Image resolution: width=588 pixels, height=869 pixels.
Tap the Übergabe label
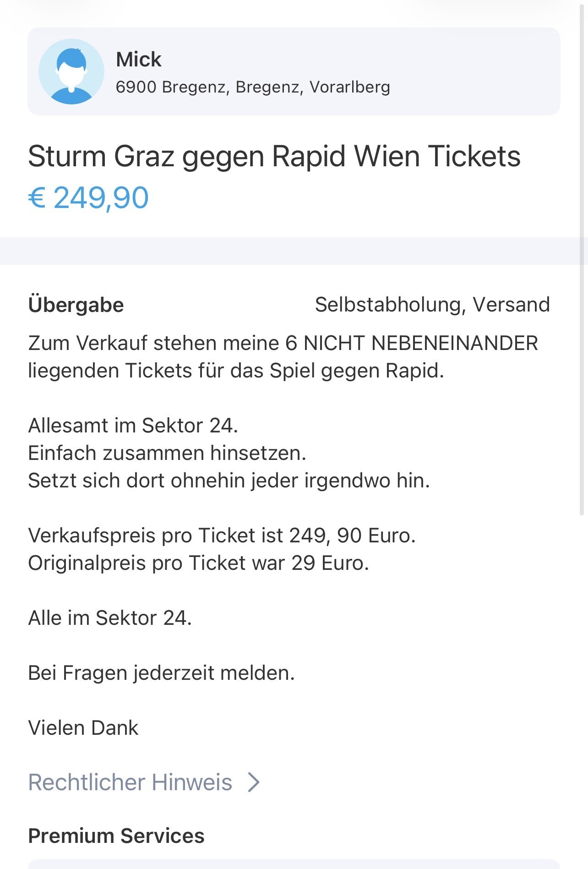point(76,305)
